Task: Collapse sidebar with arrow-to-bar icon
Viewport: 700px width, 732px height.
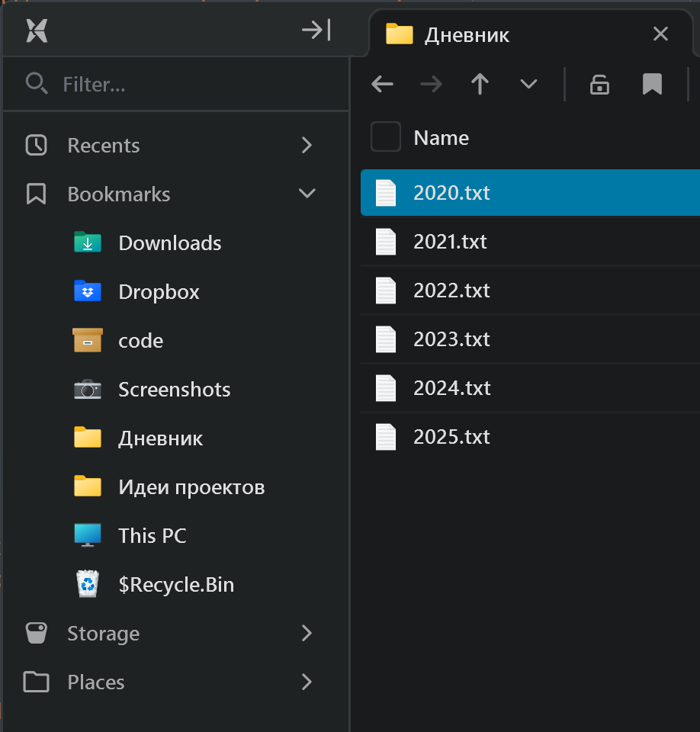Action: click(316, 30)
